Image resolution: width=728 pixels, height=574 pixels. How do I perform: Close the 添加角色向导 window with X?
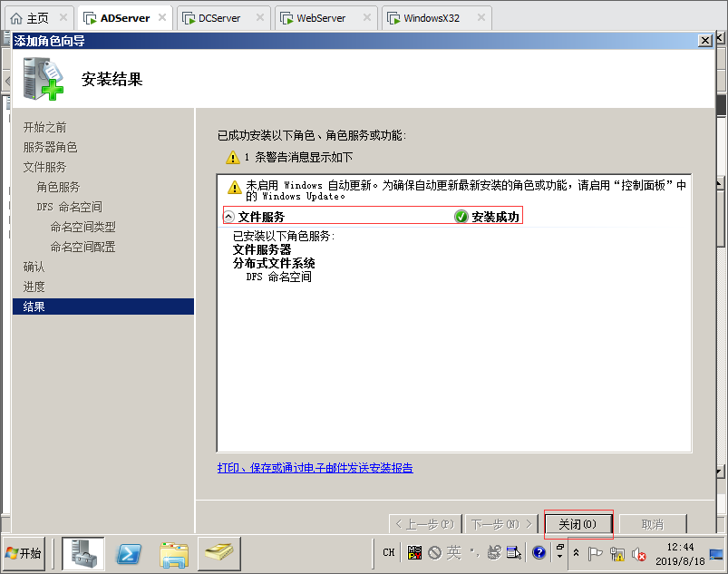(705, 41)
